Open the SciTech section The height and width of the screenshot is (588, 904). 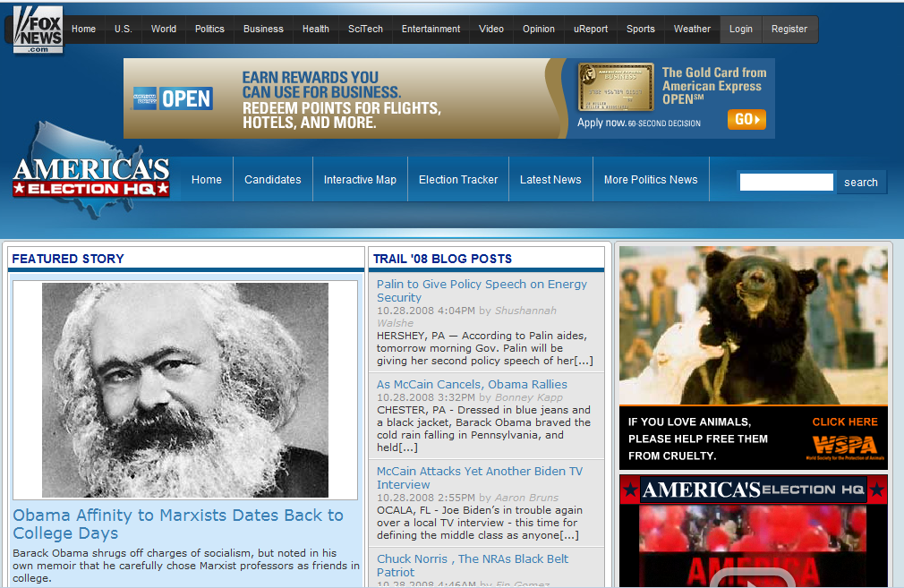point(365,29)
